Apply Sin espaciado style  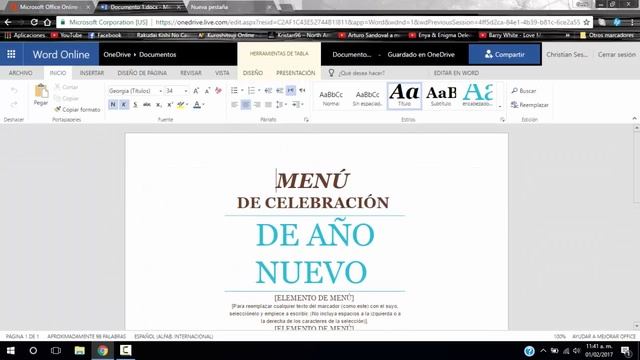click(367, 98)
